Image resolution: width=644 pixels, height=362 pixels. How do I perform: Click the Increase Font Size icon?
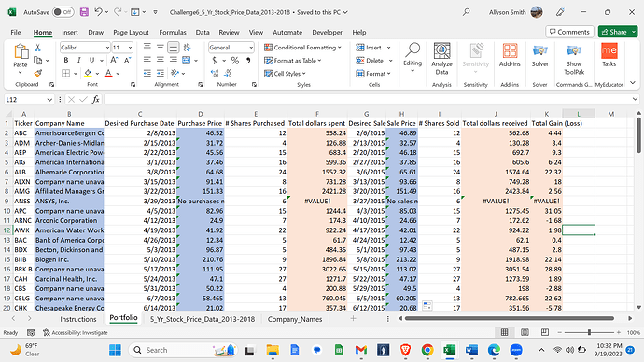114,61
